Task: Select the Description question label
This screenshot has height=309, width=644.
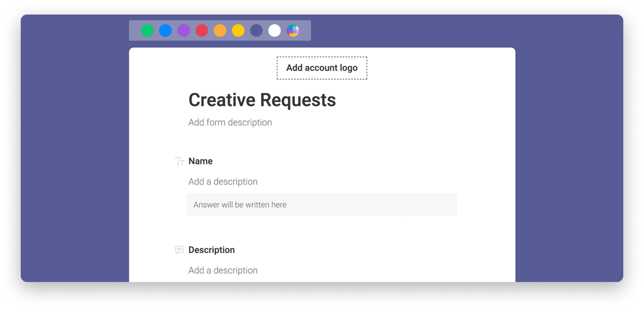Action: pyautogui.click(x=211, y=250)
